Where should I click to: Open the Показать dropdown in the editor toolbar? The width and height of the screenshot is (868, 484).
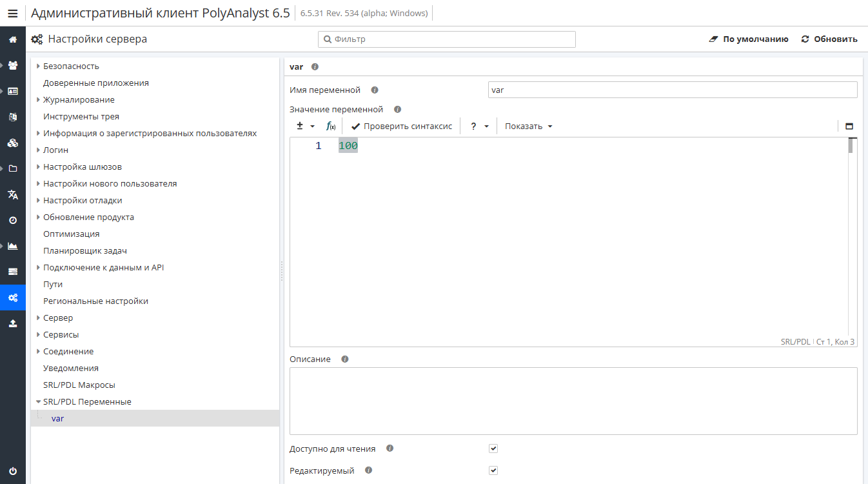(x=528, y=126)
